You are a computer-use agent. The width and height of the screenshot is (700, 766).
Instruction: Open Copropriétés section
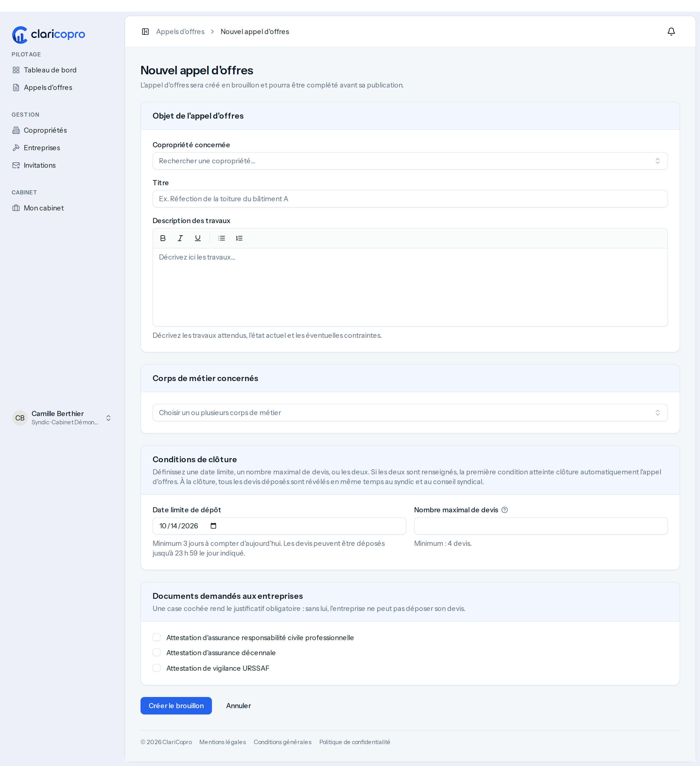(x=62, y=130)
